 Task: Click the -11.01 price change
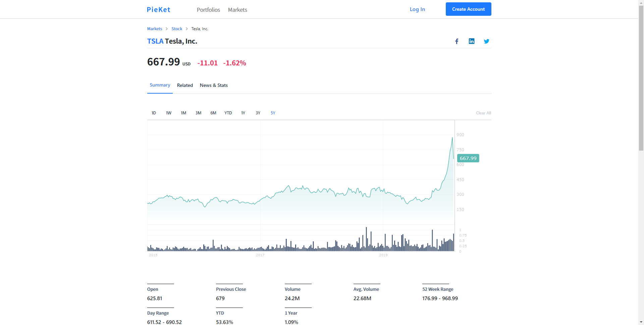208,63
